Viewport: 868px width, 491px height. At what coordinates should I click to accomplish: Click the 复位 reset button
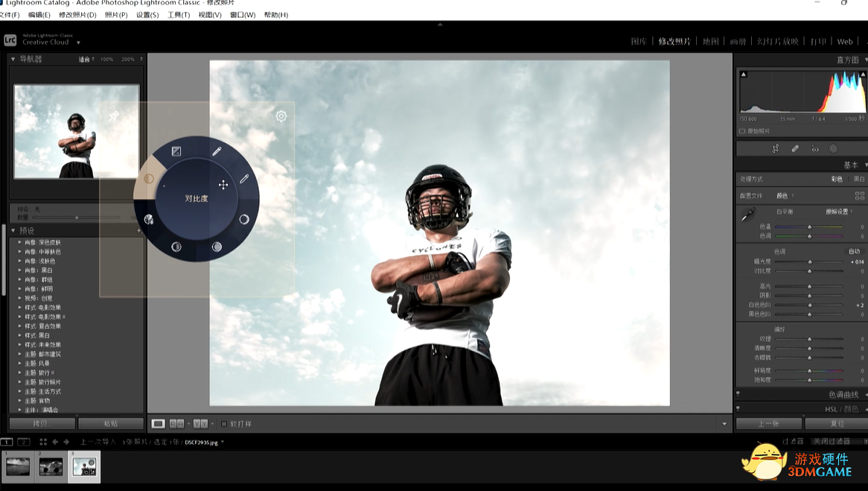[837, 423]
